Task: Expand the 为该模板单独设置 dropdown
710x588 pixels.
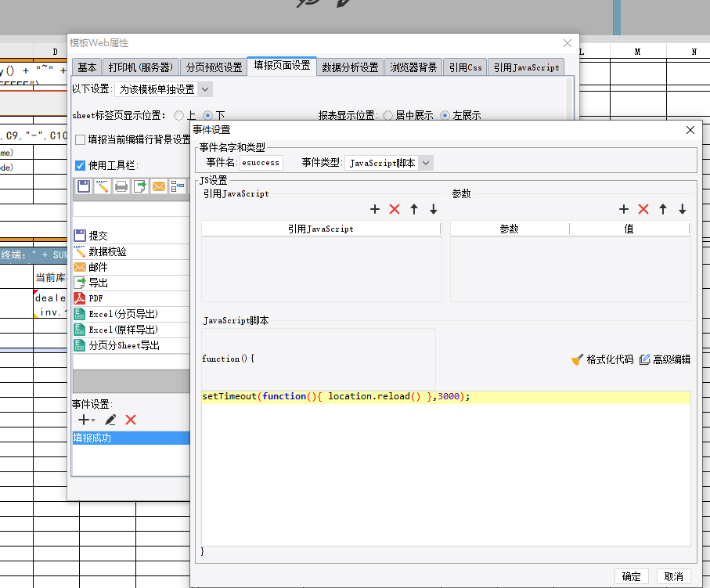Action: 204,89
